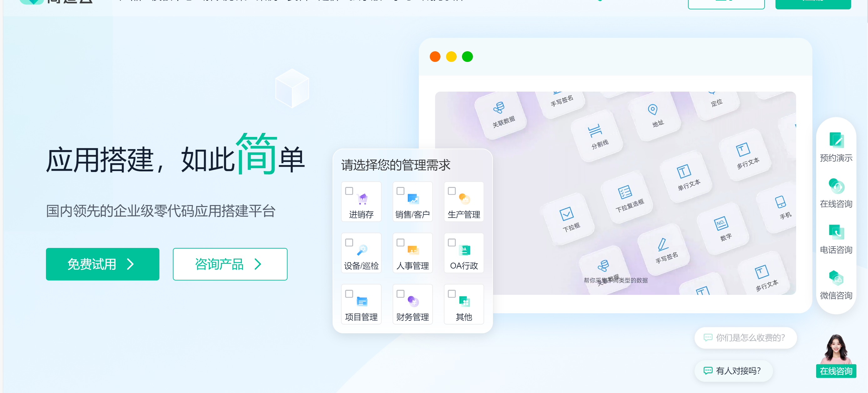Click the 分割线 field tile icon

(595, 130)
